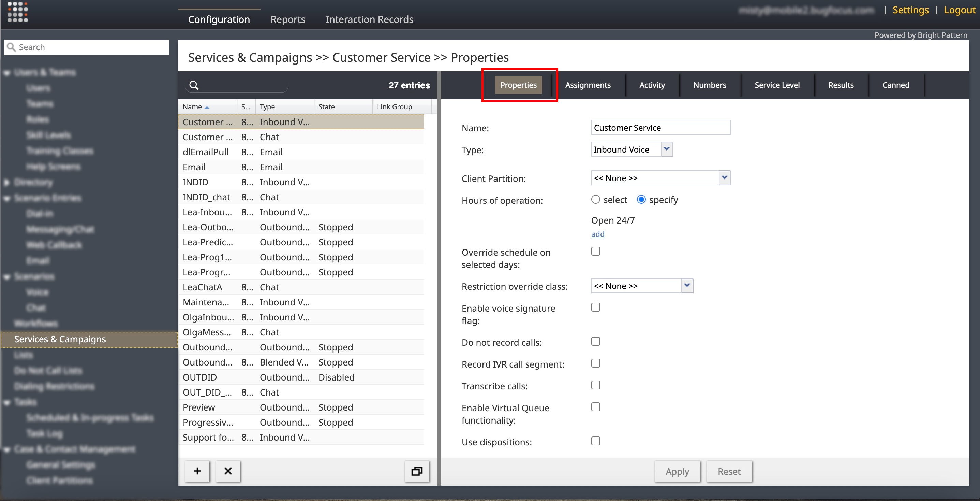Focus the sidebar Search field
Screen dimensions: 980x501
tap(87, 47)
